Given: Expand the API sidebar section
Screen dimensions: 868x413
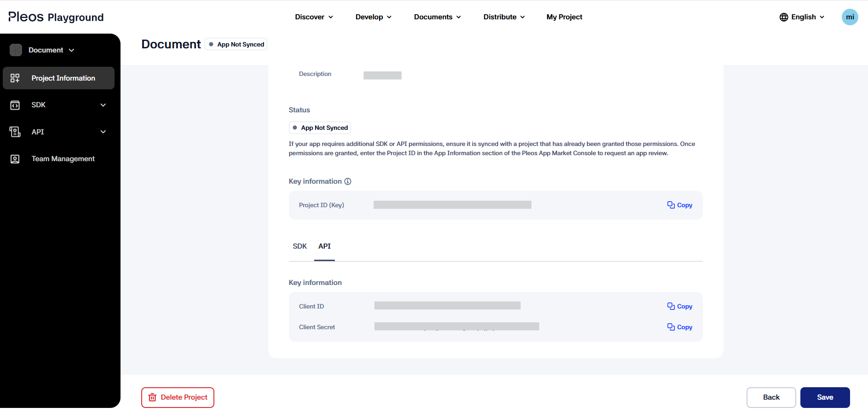Looking at the screenshot, I should click(x=103, y=132).
